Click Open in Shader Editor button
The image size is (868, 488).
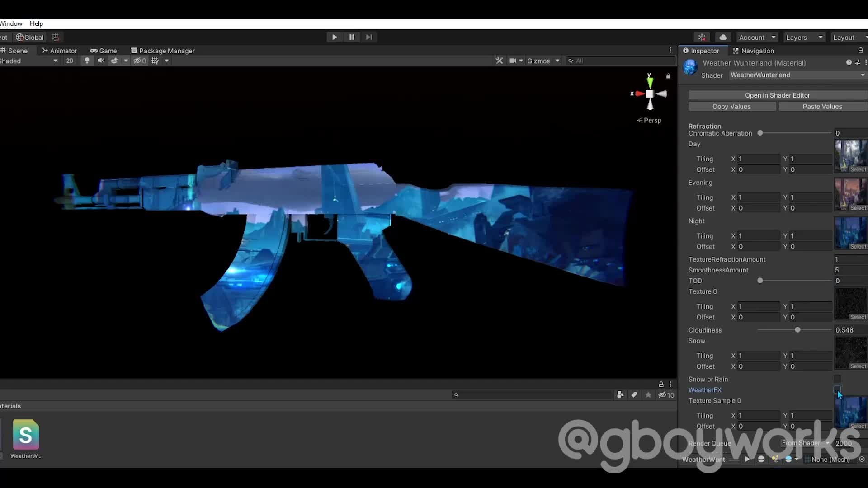click(777, 95)
